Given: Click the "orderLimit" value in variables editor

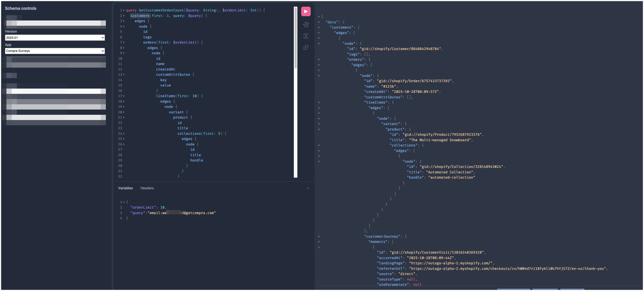Looking at the screenshot, I should [x=162, y=207].
